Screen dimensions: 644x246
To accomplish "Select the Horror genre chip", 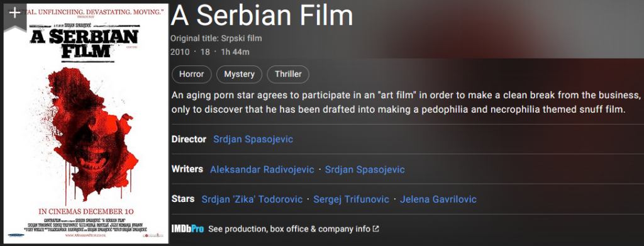I will tap(191, 74).
